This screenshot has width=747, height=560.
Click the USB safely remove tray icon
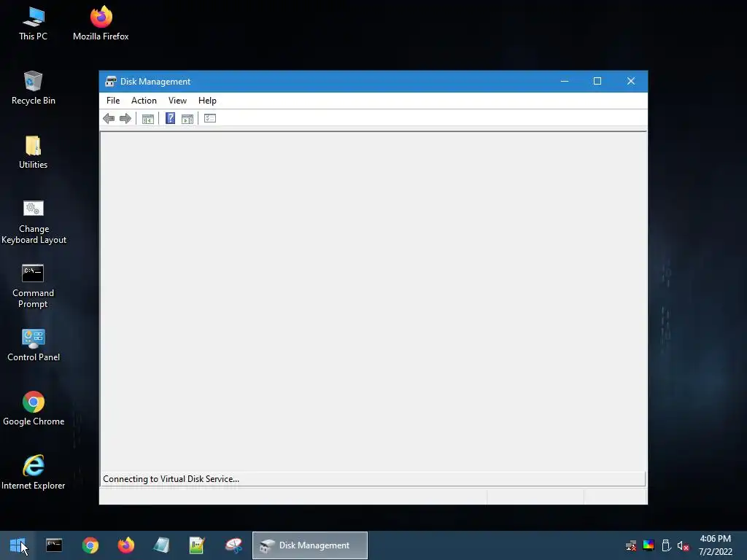[666, 545]
